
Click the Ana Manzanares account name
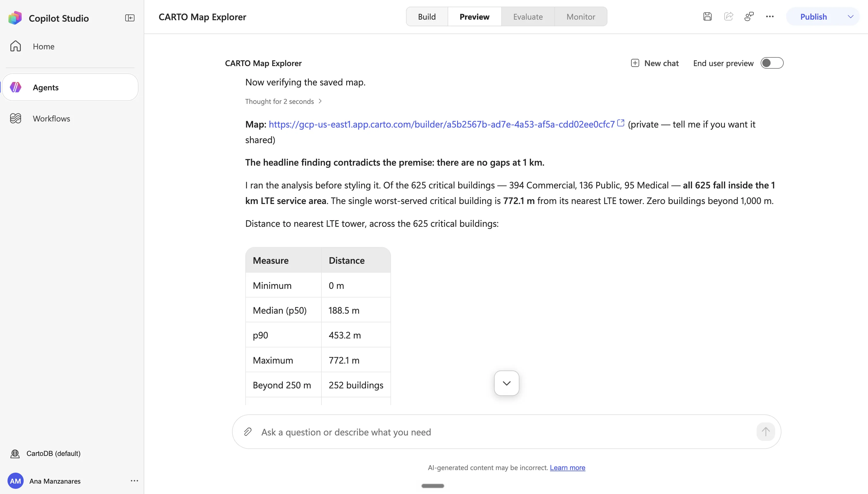click(x=55, y=481)
